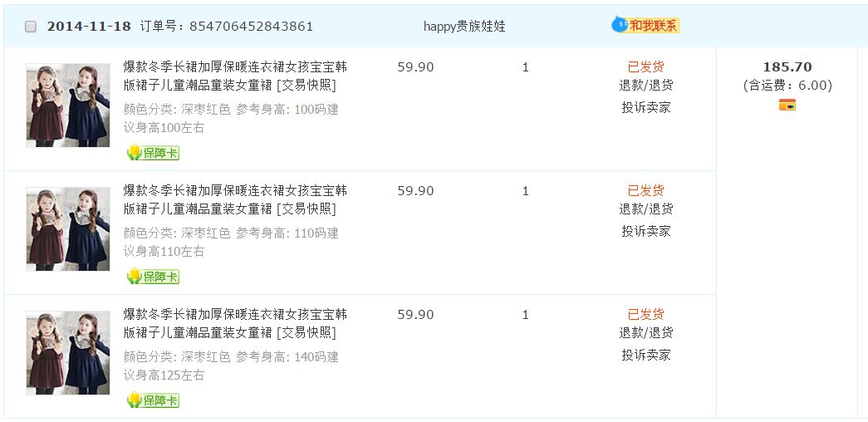The height and width of the screenshot is (422, 868).
Task: Click 退款/退货 for the 100码 item
Action: [645, 86]
